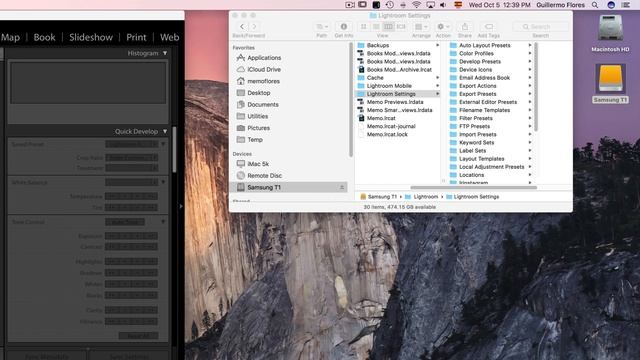Collapse the Histogram panel
The height and width of the screenshot is (360, 640).
[x=165, y=53]
